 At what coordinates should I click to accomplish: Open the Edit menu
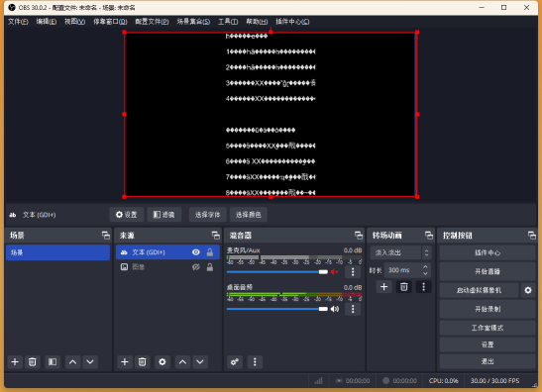point(47,22)
